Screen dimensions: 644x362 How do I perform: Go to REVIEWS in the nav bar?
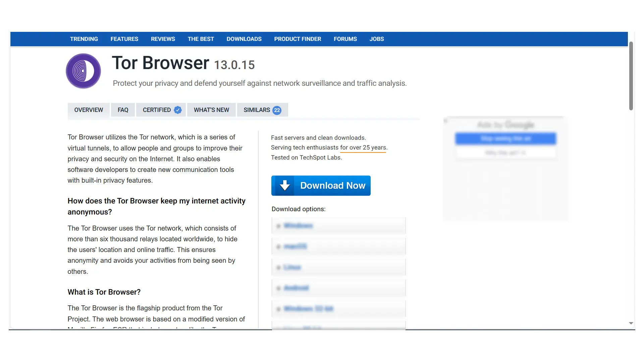(x=163, y=39)
